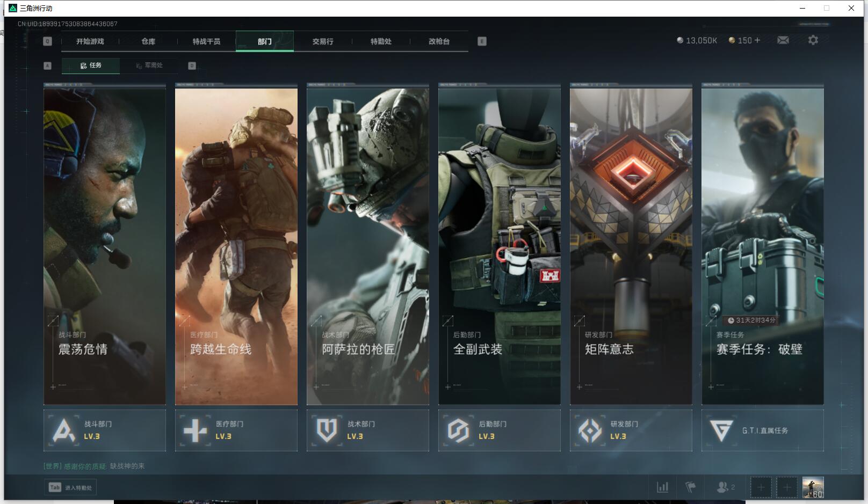Screen dimensions: 868x504
Task: Open G.T.I.直属任务 button
Action: [763, 430]
